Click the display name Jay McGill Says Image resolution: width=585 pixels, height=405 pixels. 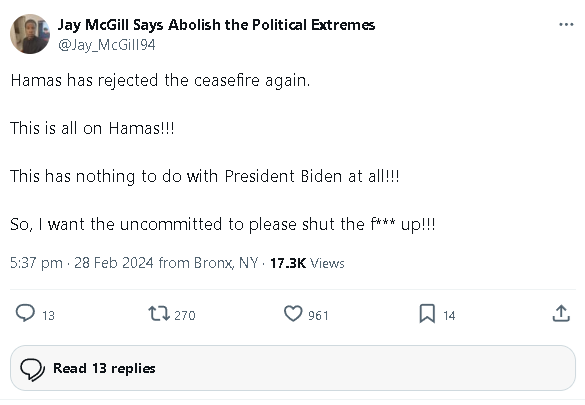(x=110, y=25)
